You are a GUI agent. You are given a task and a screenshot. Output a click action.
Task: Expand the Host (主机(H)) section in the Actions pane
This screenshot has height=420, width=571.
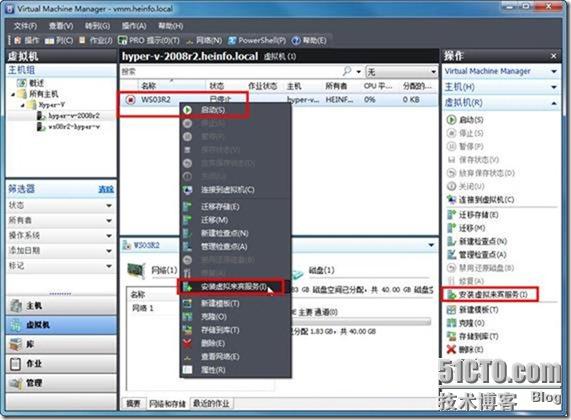tap(554, 87)
